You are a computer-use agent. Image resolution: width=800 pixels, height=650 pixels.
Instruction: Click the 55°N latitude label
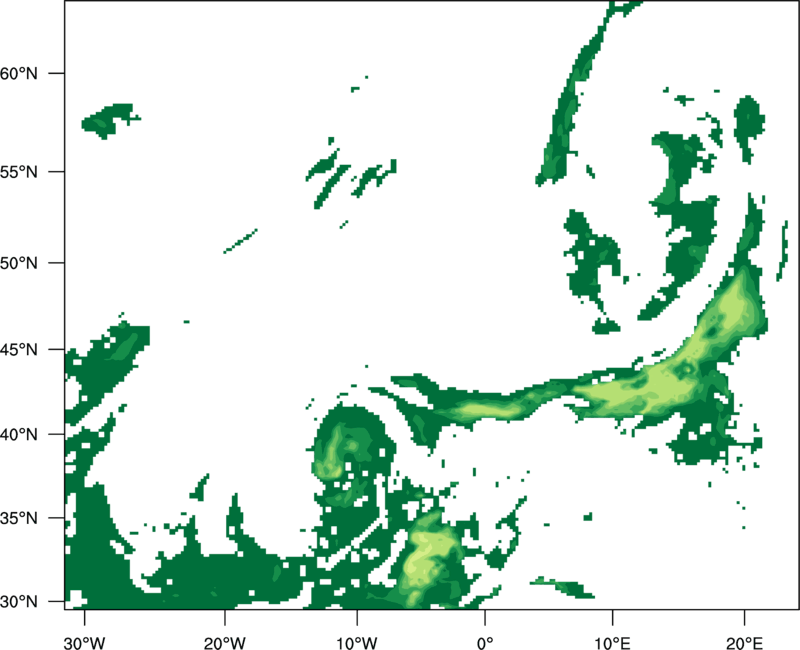pos(19,171)
